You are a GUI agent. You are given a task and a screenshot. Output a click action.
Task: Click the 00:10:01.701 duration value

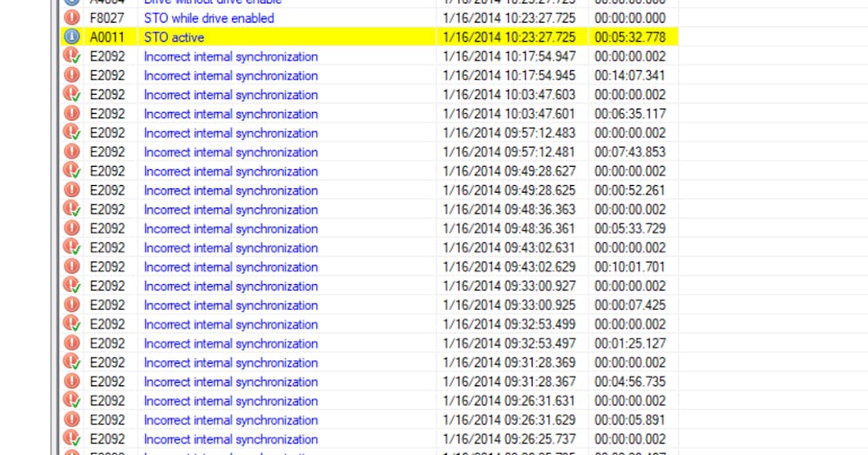[x=630, y=267]
